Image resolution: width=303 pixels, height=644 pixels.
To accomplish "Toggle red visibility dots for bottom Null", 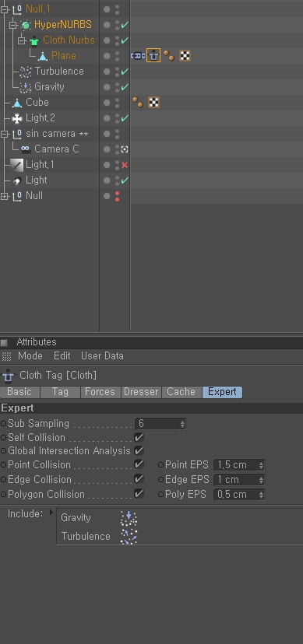I will [x=117, y=196].
